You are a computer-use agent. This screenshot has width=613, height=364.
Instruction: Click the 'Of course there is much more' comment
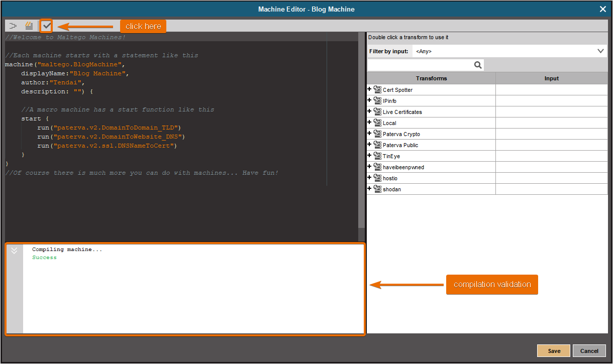click(142, 173)
